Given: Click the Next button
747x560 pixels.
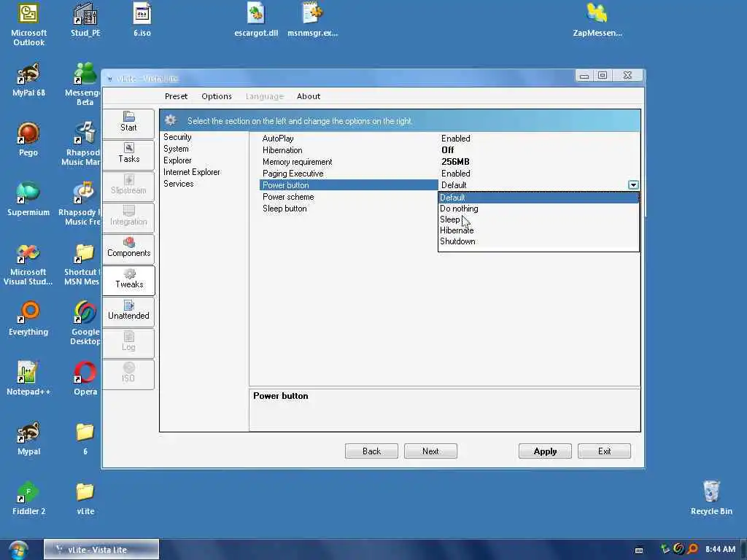Looking at the screenshot, I should click(430, 451).
